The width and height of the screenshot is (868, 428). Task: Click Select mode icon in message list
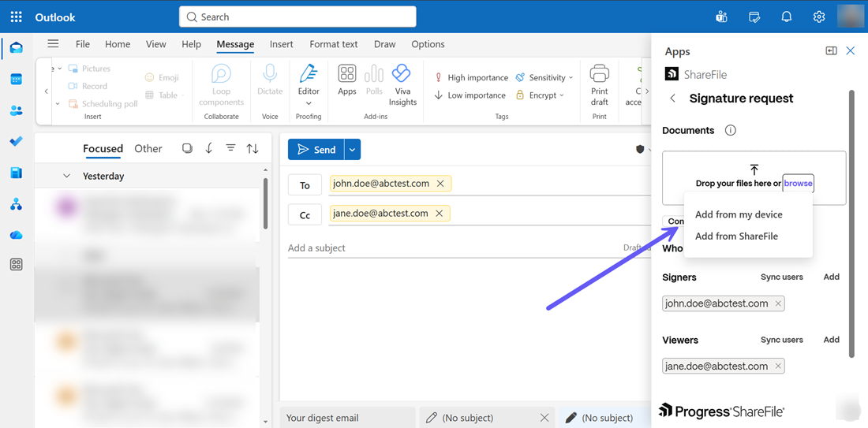pyautogui.click(x=187, y=148)
